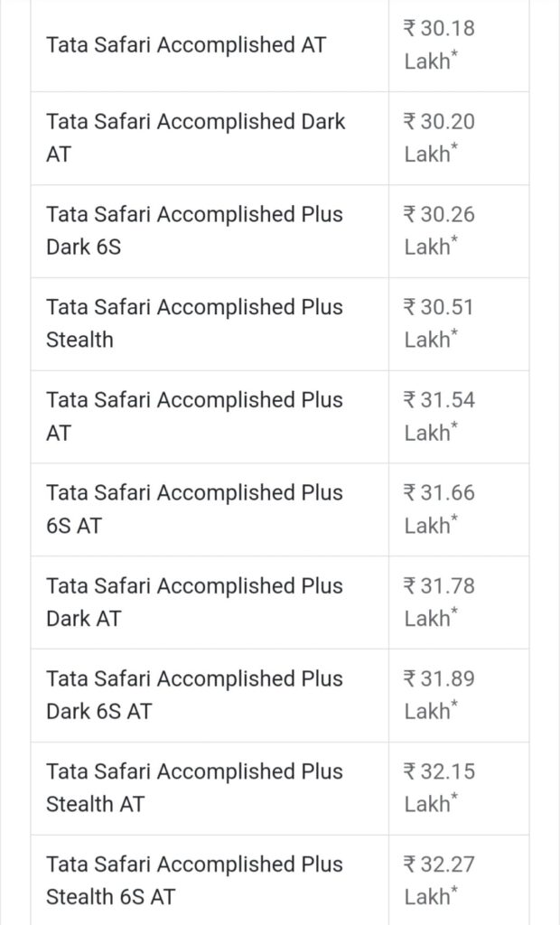The width and height of the screenshot is (560, 925).
Task: Click Tata Safari Accomplished Plus Dark 6S AT
Action: tap(194, 695)
